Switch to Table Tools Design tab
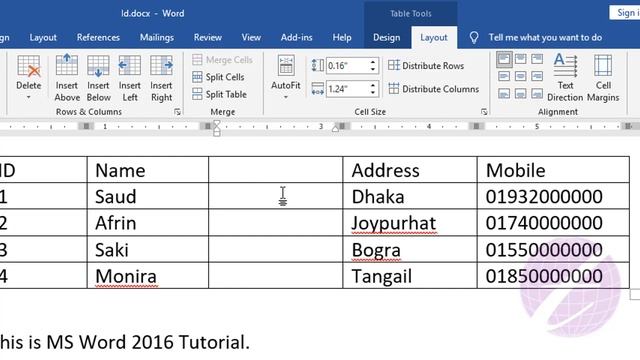Viewport: 640px width, 360px height. coord(387,38)
